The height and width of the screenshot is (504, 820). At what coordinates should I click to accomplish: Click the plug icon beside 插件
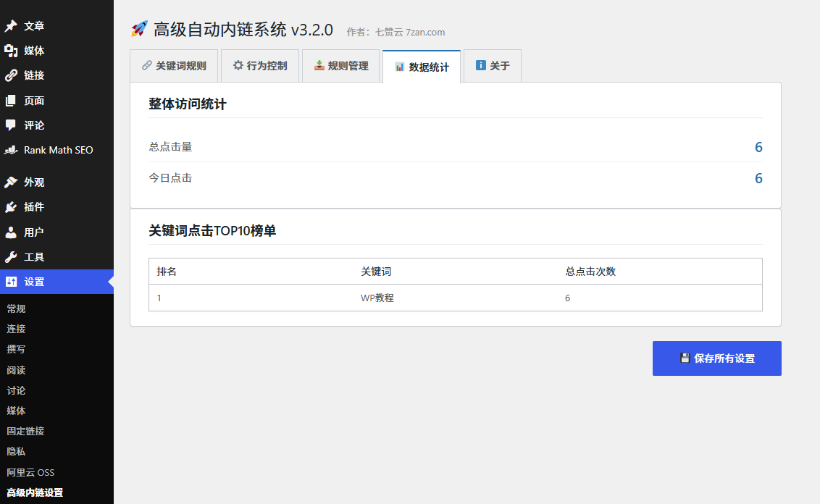pyautogui.click(x=11, y=207)
